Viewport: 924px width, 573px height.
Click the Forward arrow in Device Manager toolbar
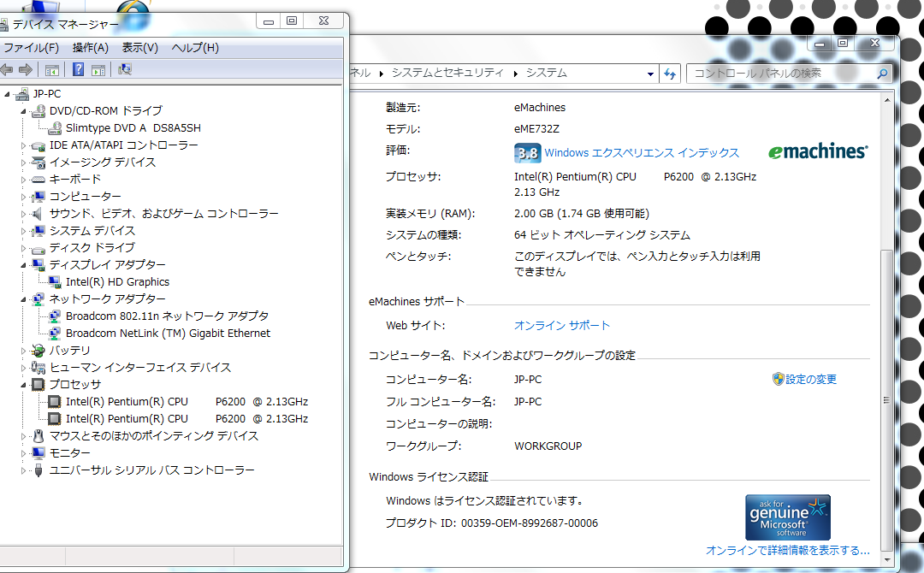click(26, 69)
